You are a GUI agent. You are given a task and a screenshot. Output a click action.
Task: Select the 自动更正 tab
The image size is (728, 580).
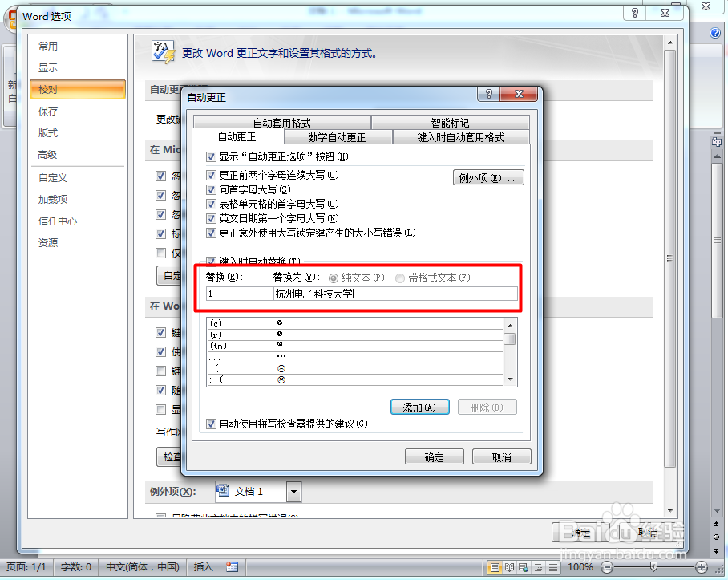click(237, 136)
